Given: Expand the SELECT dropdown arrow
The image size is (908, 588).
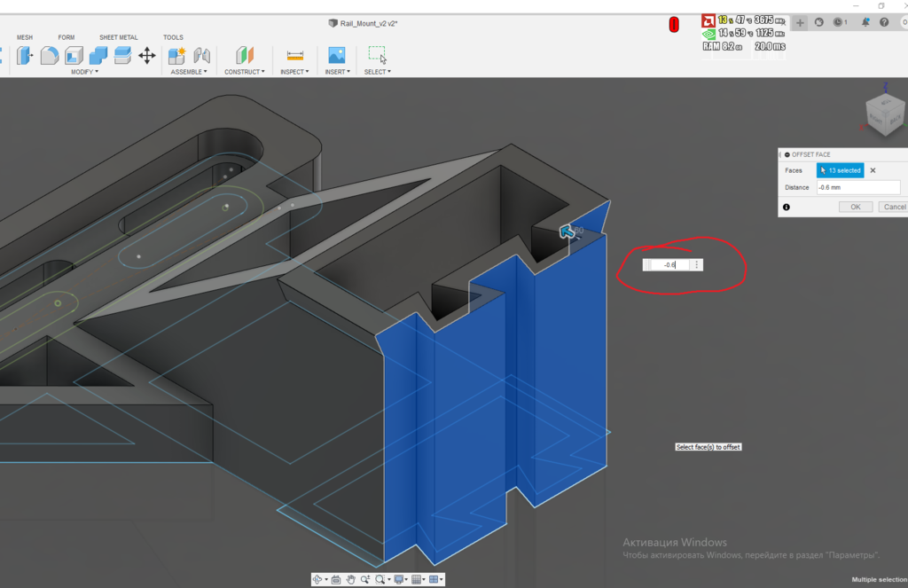Looking at the screenshot, I should click(x=388, y=71).
